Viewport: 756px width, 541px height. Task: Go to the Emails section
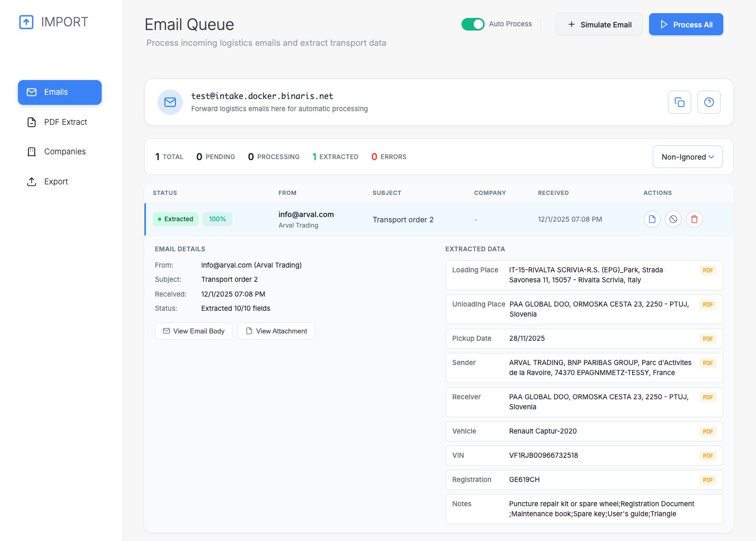click(x=60, y=92)
